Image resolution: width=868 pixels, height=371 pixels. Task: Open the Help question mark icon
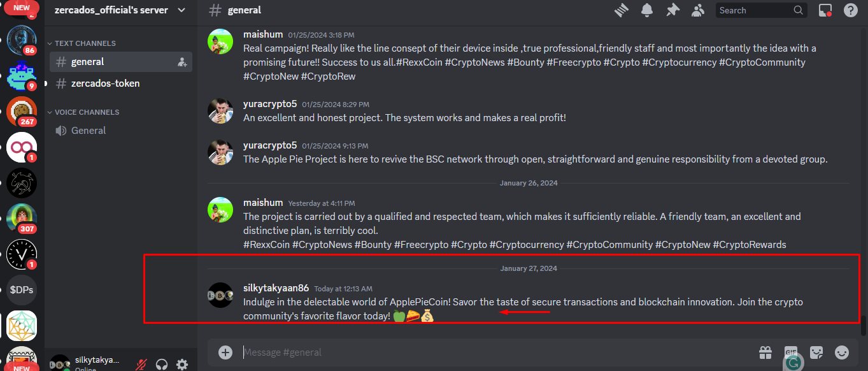pyautogui.click(x=851, y=10)
